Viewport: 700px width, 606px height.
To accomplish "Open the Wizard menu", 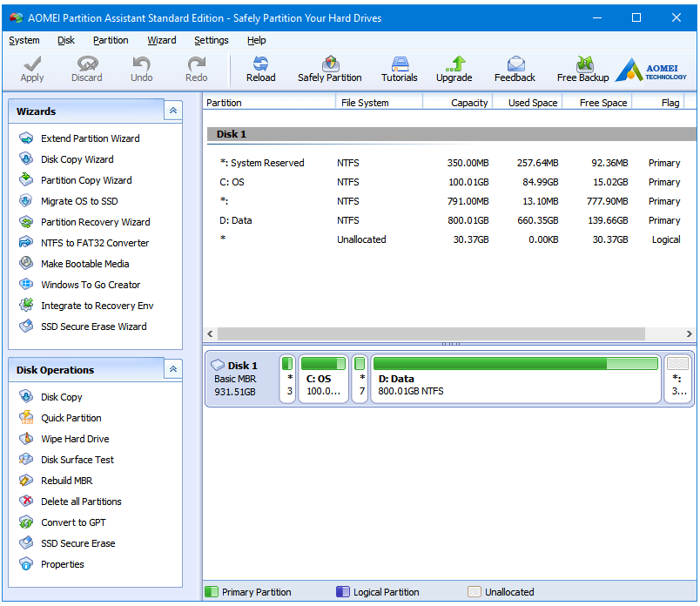I will click(162, 40).
